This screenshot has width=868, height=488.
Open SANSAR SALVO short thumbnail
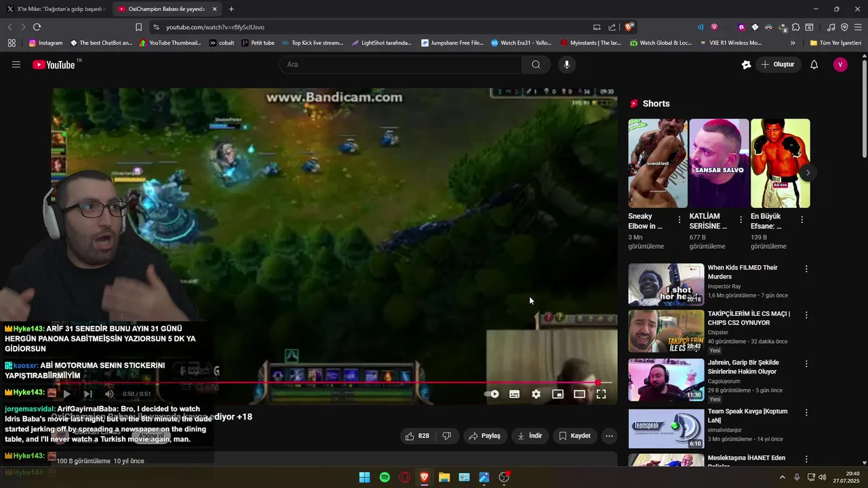point(719,163)
